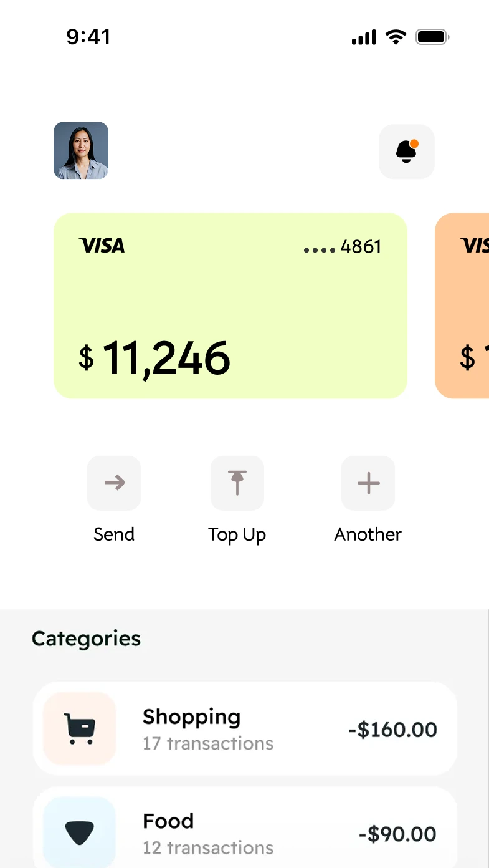The width and height of the screenshot is (489, 868).
Task: Tap the Wi-Fi status icon
Action: (x=396, y=37)
